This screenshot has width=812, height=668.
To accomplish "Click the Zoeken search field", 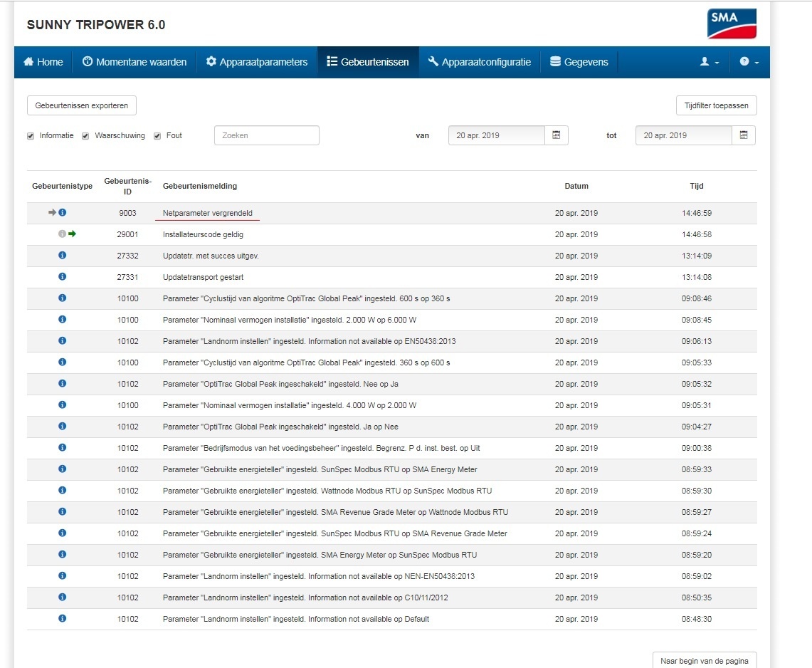I will (x=267, y=135).
